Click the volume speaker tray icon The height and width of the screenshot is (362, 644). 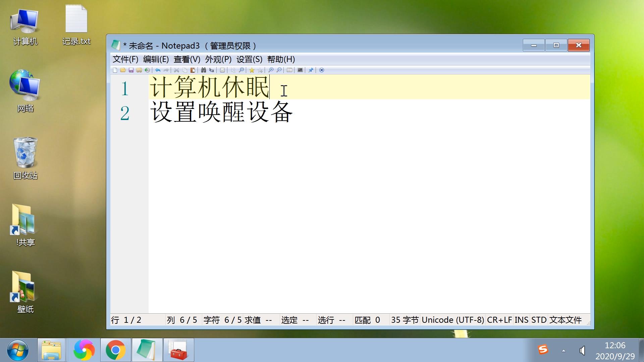[x=583, y=351]
